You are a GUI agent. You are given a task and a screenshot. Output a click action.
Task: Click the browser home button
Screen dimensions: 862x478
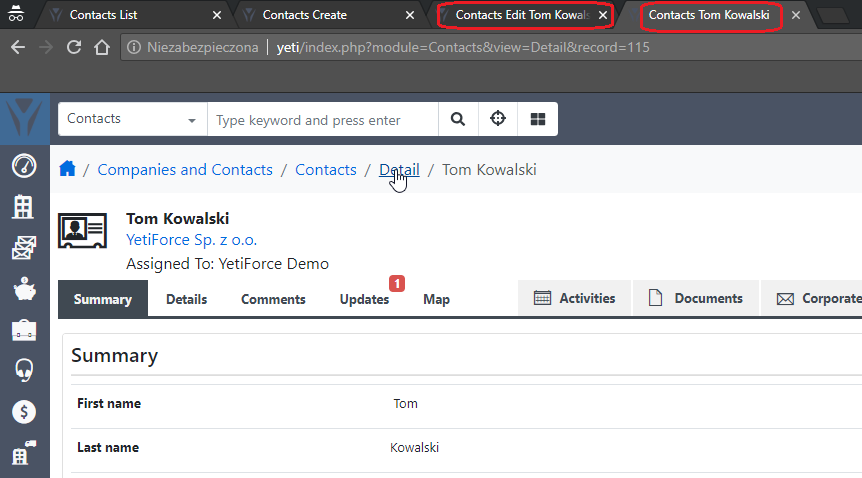tap(102, 47)
